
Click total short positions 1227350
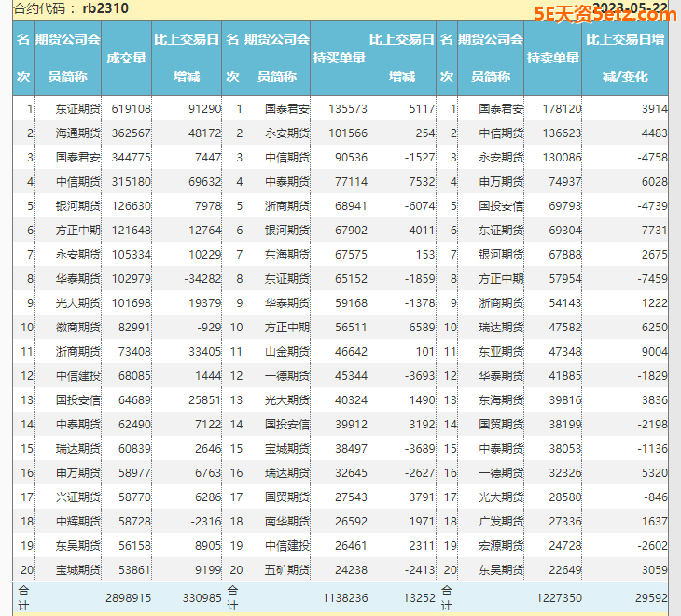pos(559,598)
